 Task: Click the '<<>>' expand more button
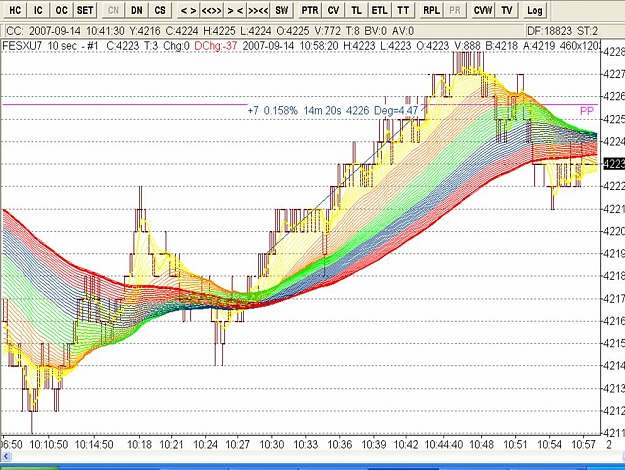pyautogui.click(x=211, y=10)
